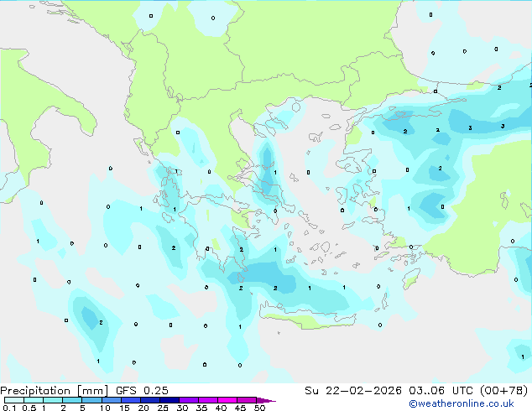Click the legend scale label "15"
Viewport: 532px width, 411px height.
(x=124, y=408)
